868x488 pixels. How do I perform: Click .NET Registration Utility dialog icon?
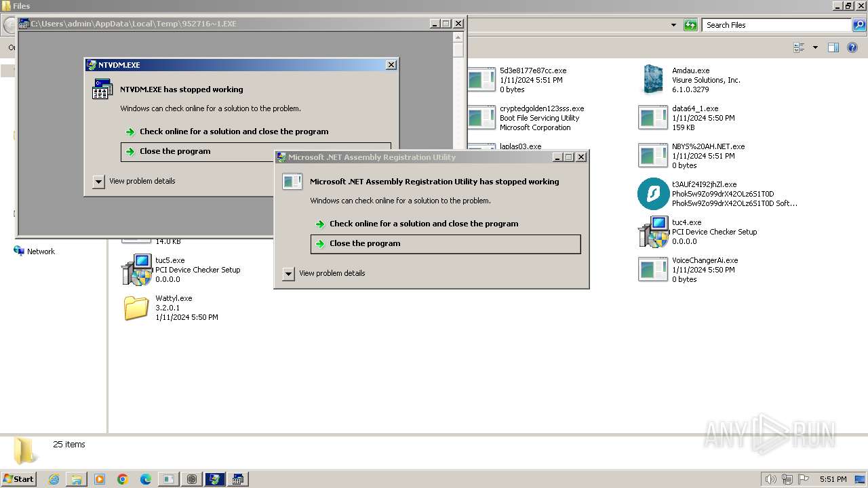(292, 181)
